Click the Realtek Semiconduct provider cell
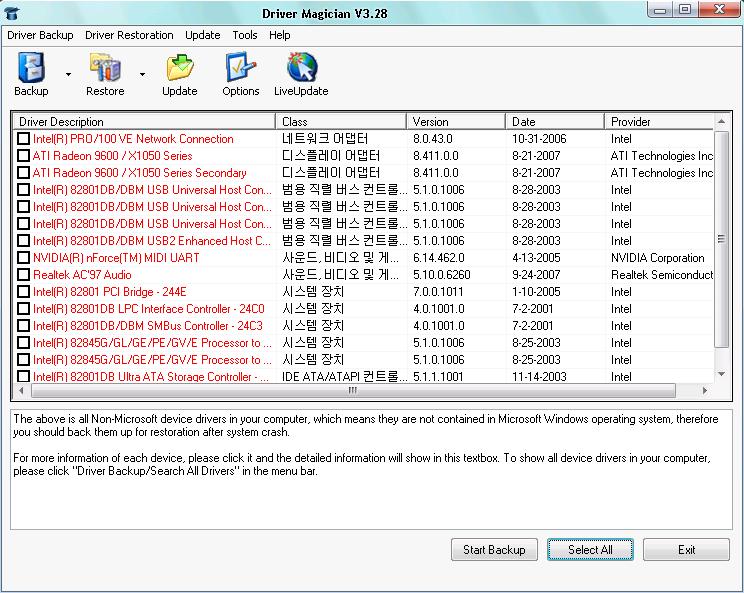 (662, 275)
